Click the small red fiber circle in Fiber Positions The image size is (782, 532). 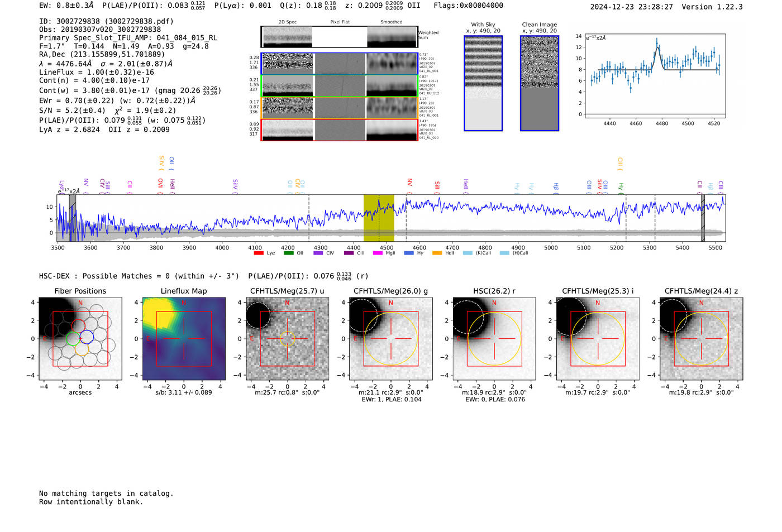[x=78, y=327]
